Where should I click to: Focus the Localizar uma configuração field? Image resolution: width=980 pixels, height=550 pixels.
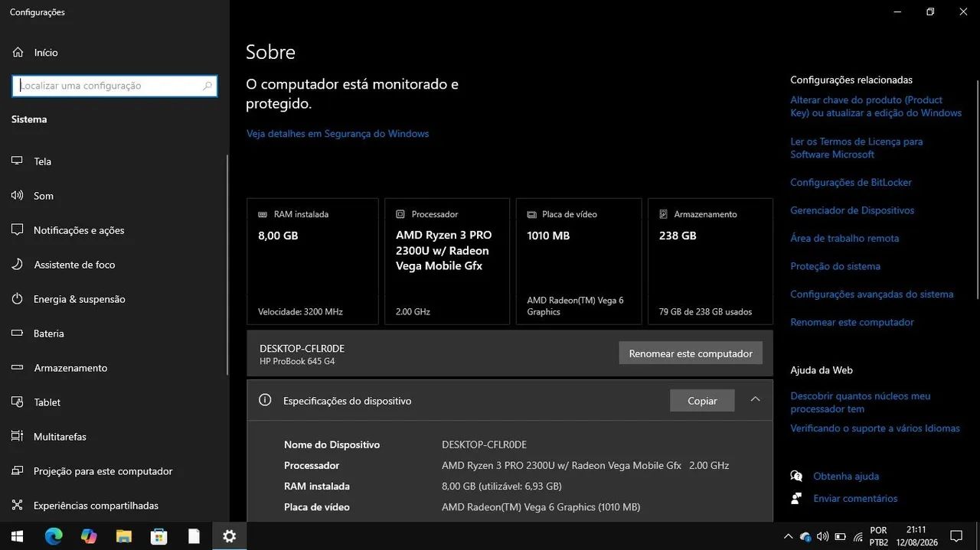115,86
